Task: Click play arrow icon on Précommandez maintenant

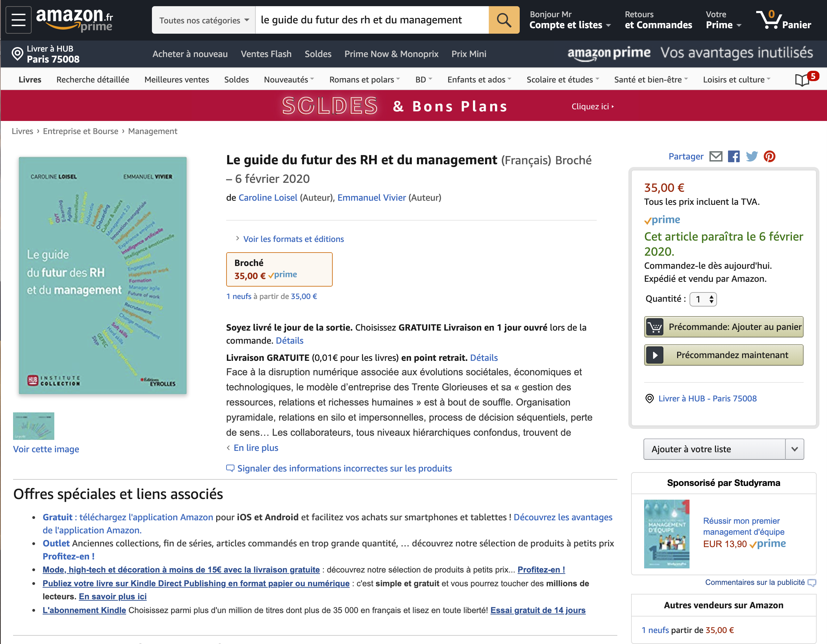Action: click(655, 355)
